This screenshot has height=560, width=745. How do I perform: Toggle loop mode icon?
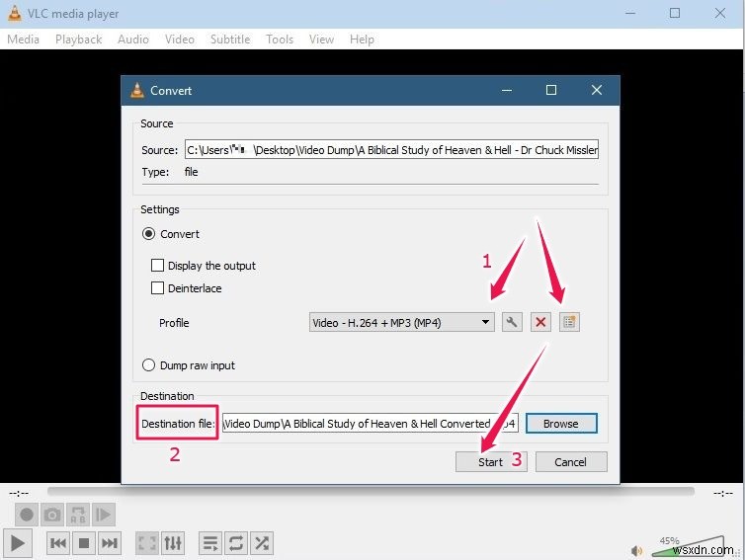pyautogui.click(x=236, y=543)
